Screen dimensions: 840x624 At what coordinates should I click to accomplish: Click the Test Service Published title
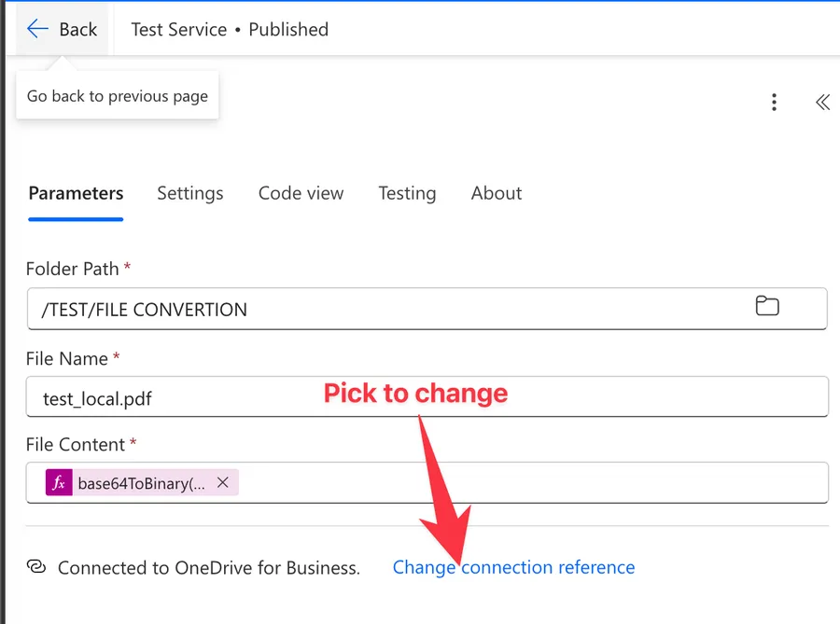click(230, 29)
